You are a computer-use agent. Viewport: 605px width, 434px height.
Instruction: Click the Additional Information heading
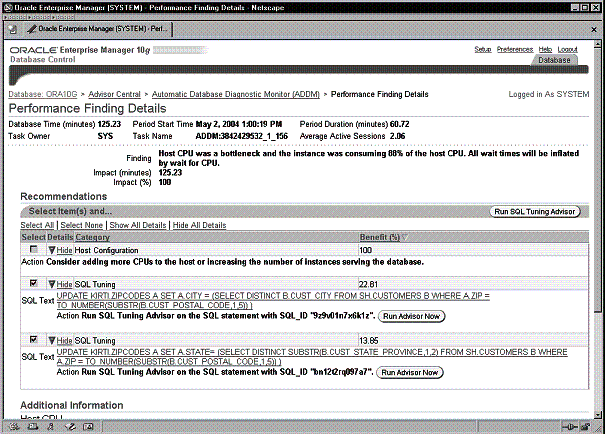[x=72, y=405]
